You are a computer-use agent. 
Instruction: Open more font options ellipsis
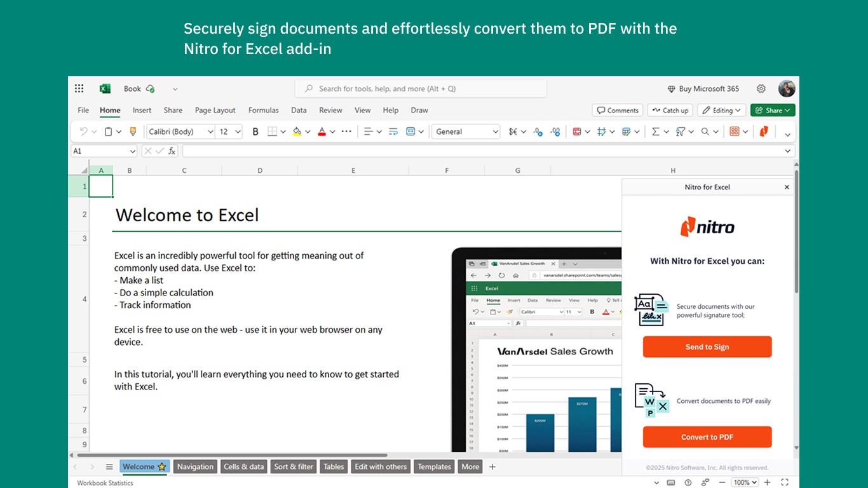point(346,132)
